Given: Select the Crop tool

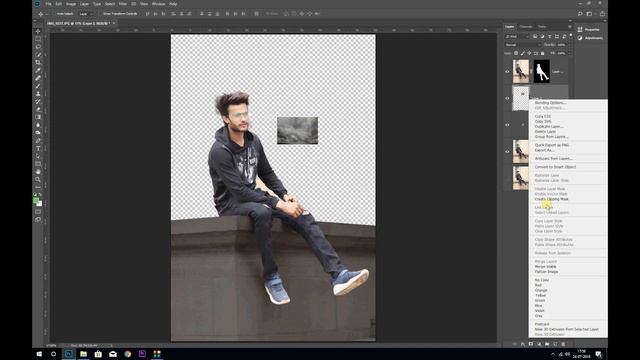Looking at the screenshot, I should [38, 62].
